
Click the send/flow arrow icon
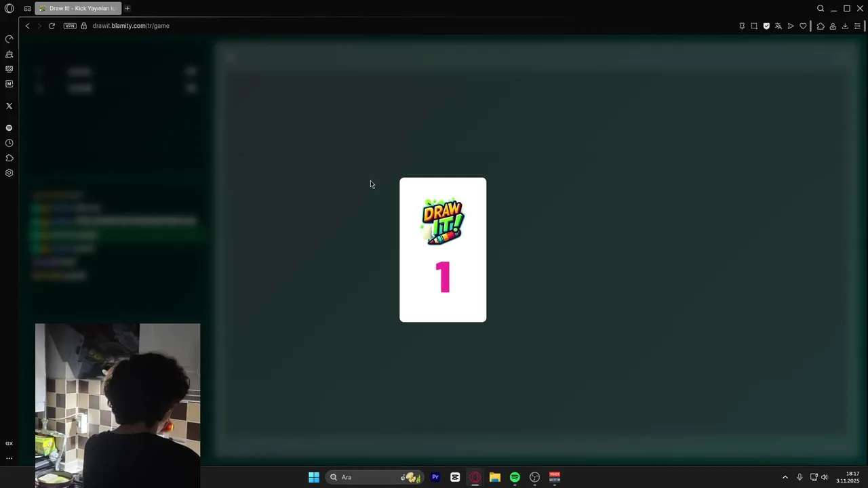(x=791, y=26)
